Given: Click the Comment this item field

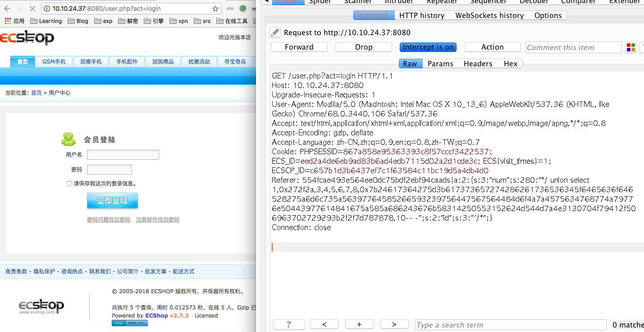Looking at the screenshot, I should point(574,47).
